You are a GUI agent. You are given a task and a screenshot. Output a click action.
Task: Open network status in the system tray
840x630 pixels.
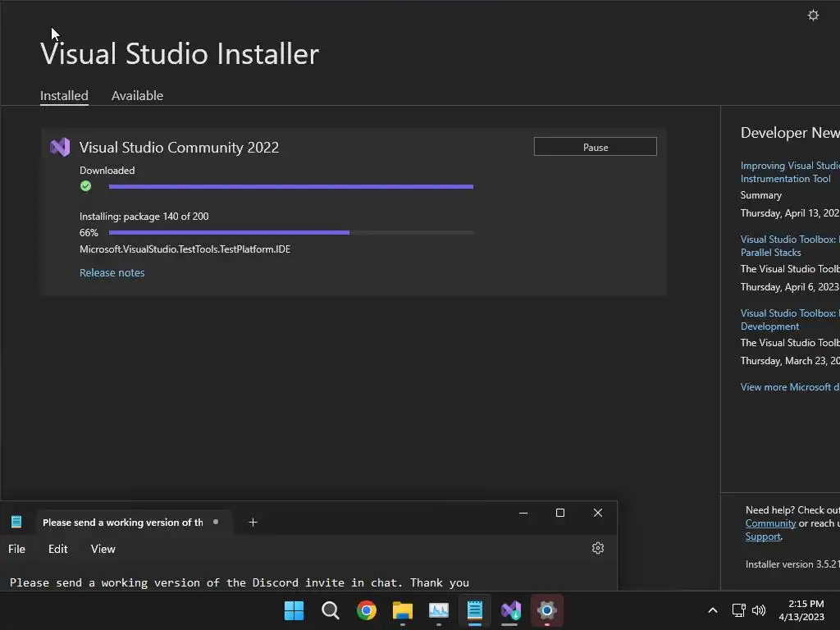pyautogui.click(x=739, y=610)
